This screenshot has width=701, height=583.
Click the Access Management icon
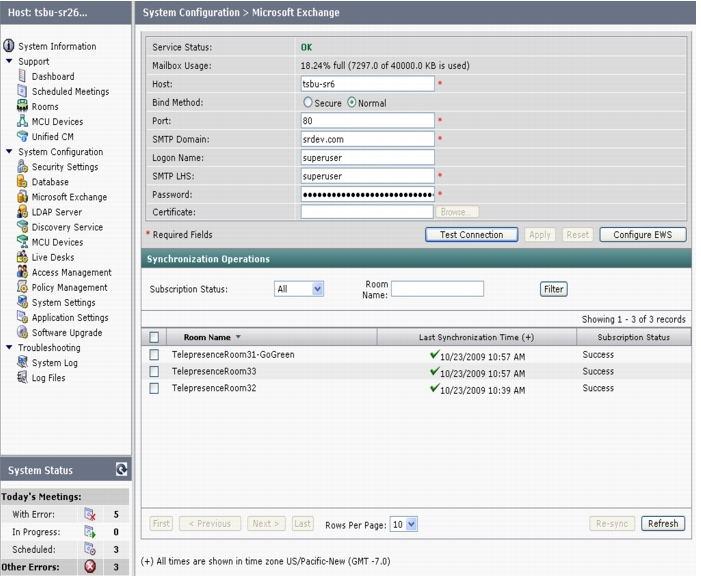click(x=22, y=272)
